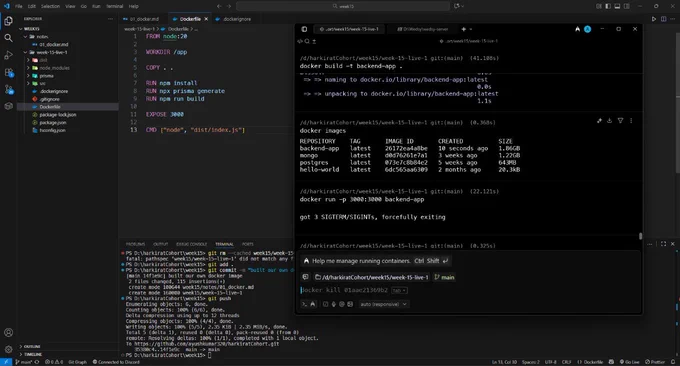The width and height of the screenshot is (680, 366).
Task: Click the Warp terminal output scrollbar thumb
Action: (640, 236)
